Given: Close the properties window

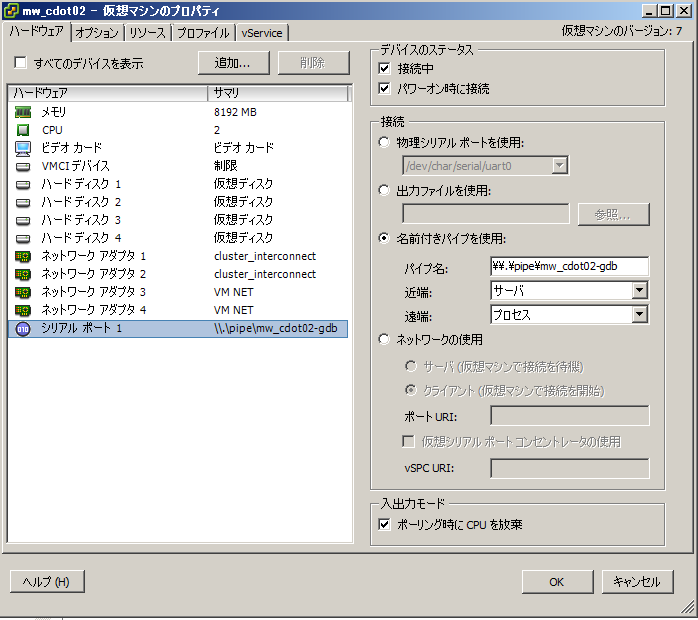Looking at the screenshot, I should tap(684, 11).
